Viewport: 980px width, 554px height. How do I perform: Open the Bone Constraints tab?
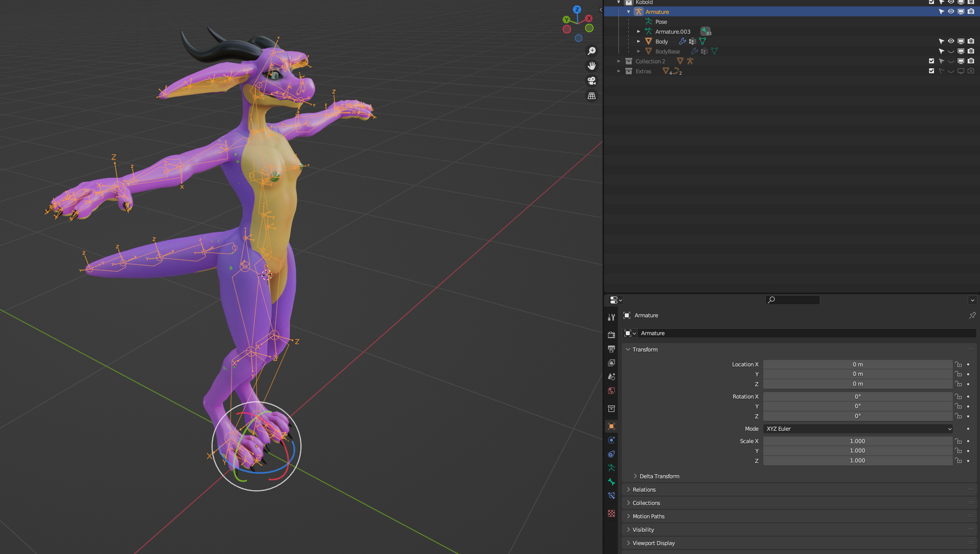click(x=611, y=496)
